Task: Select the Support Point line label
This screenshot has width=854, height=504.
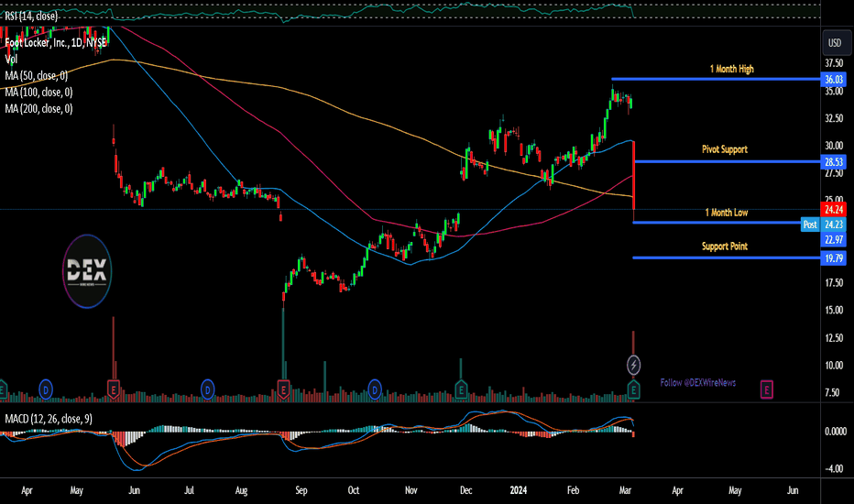Action: (725, 247)
